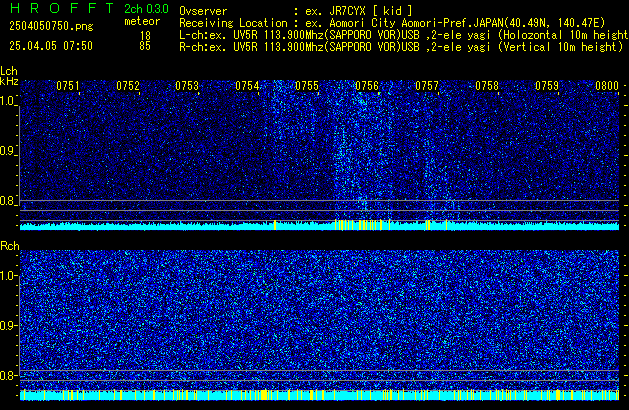629x410 pixels.
Task: Select the filename 2504050750.png
Action: 51,26
